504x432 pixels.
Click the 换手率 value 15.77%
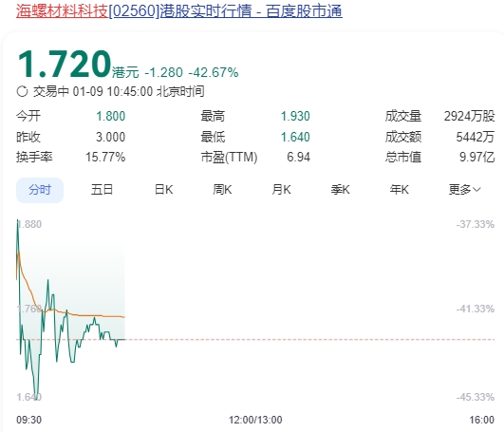click(x=105, y=158)
